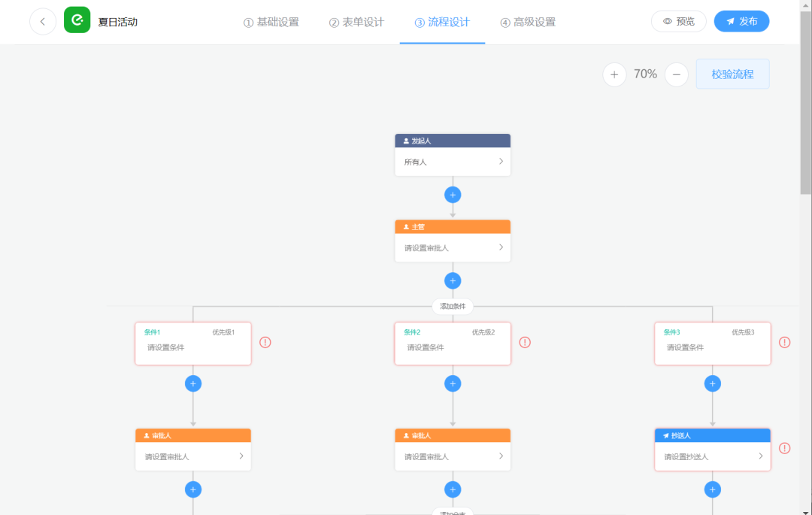
Task: Switch to 表单设计 tab
Action: click(357, 23)
